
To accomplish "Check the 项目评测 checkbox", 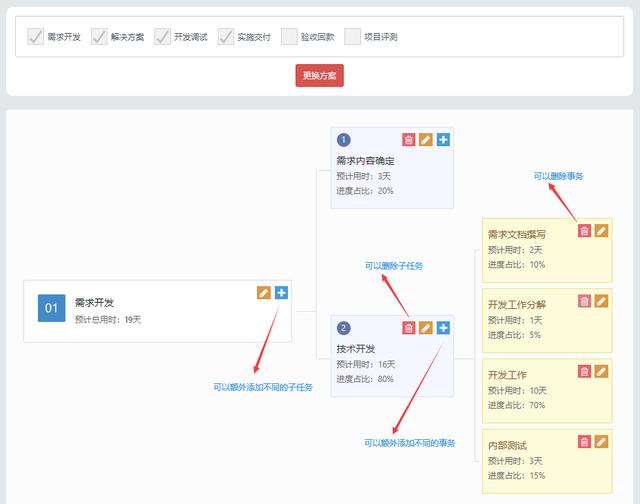I will (x=353, y=37).
